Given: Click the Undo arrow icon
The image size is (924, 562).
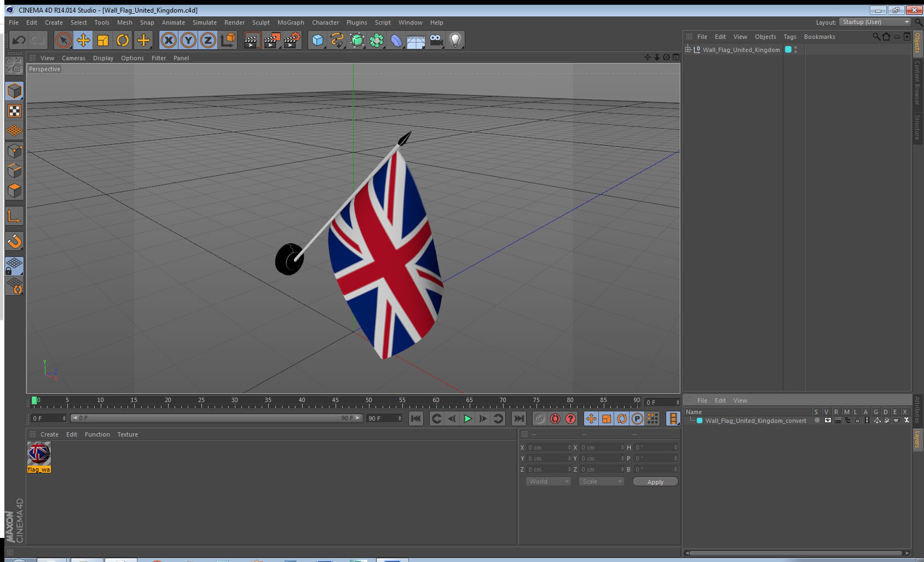Looking at the screenshot, I should tap(19, 40).
